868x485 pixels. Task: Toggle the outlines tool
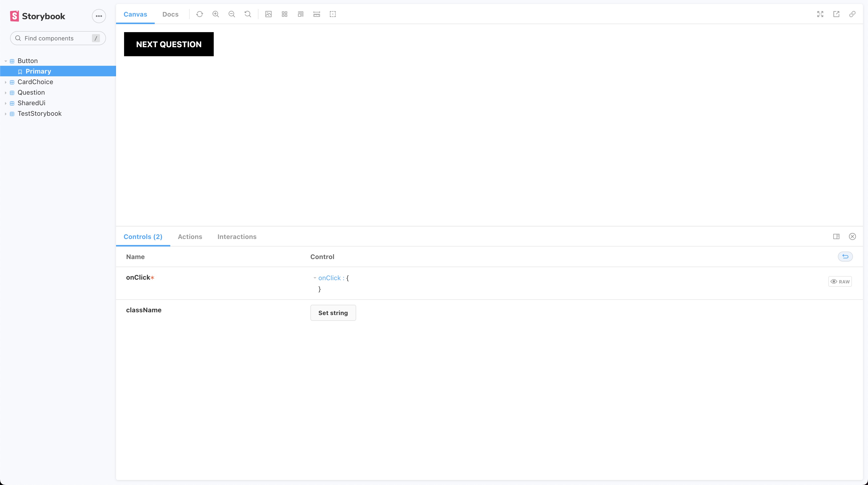pos(333,14)
